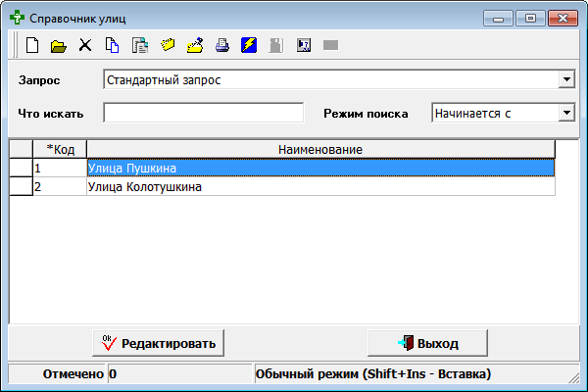The width and height of the screenshot is (588, 392).
Task: Focus the Что искать search field
Action: point(204,113)
